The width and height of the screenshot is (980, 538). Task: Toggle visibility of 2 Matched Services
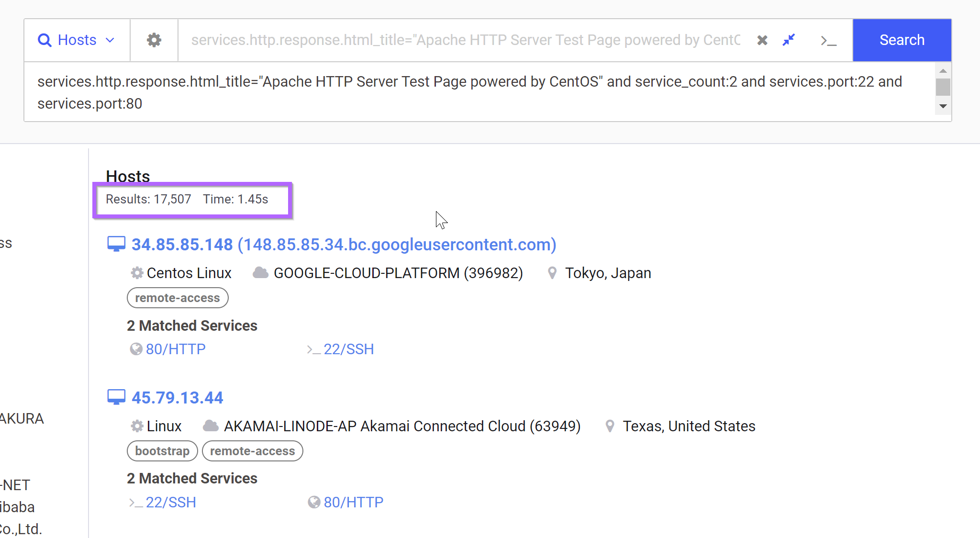click(191, 325)
